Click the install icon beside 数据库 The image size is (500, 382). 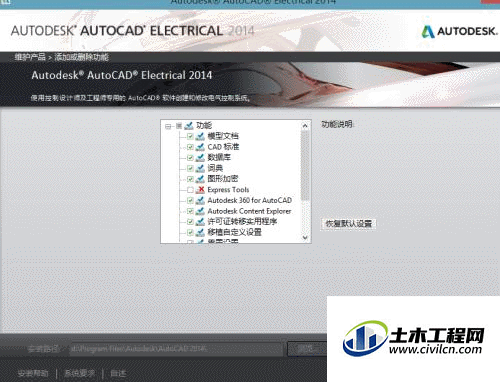[200, 158]
